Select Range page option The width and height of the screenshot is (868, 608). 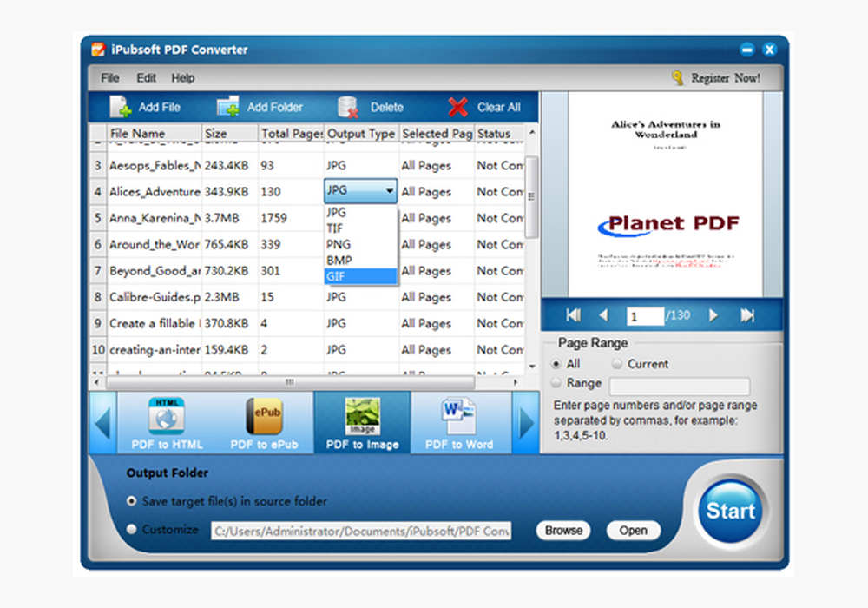pyautogui.click(x=556, y=383)
